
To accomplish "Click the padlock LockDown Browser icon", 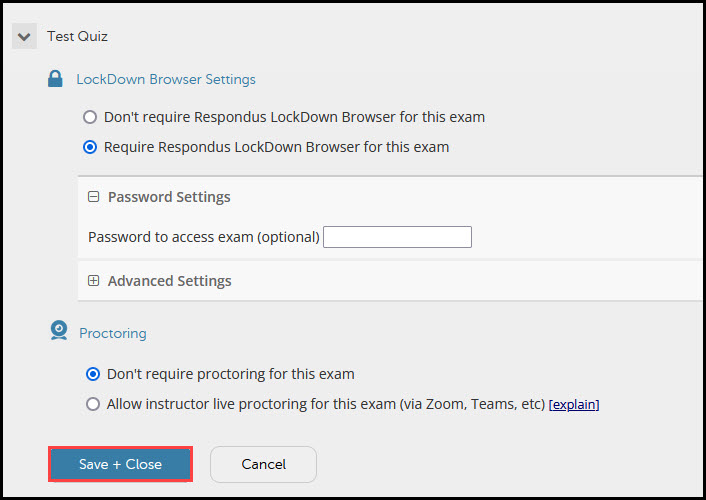I will point(55,79).
